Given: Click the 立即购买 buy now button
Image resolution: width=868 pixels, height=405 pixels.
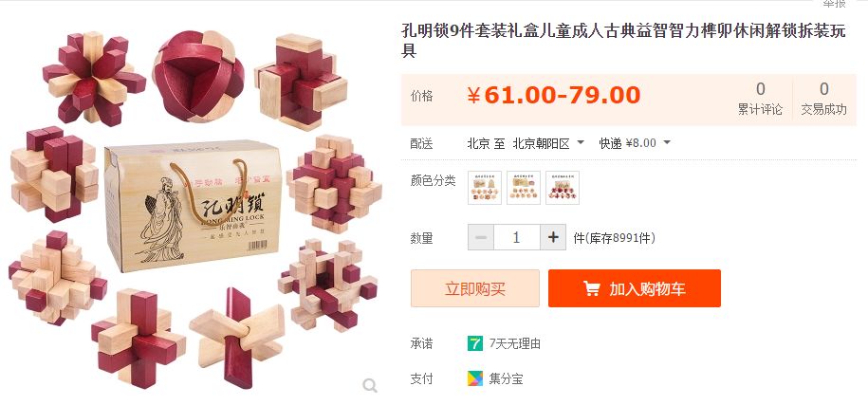Looking at the screenshot, I should pos(475,288).
